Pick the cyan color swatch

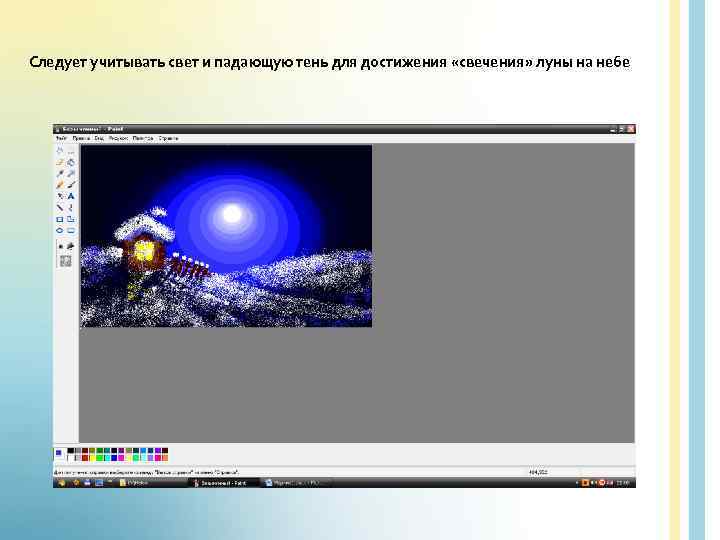[x=107, y=458]
